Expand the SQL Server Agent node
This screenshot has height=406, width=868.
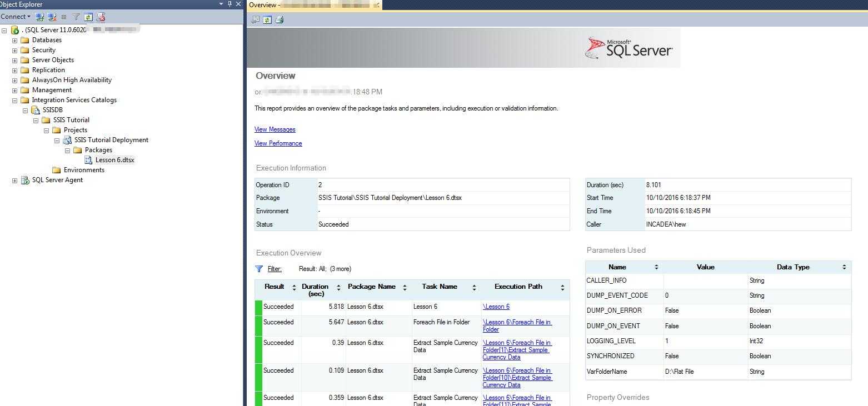[x=14, y=180]
